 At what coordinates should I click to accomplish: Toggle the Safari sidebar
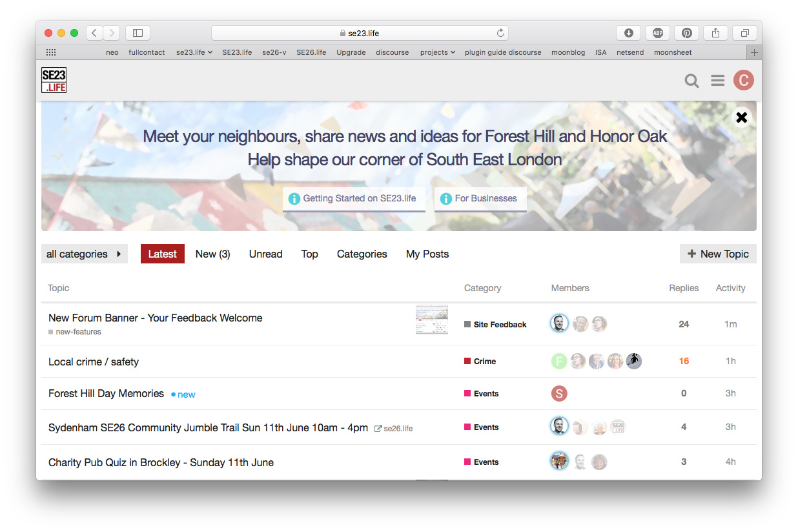point(138,33)
